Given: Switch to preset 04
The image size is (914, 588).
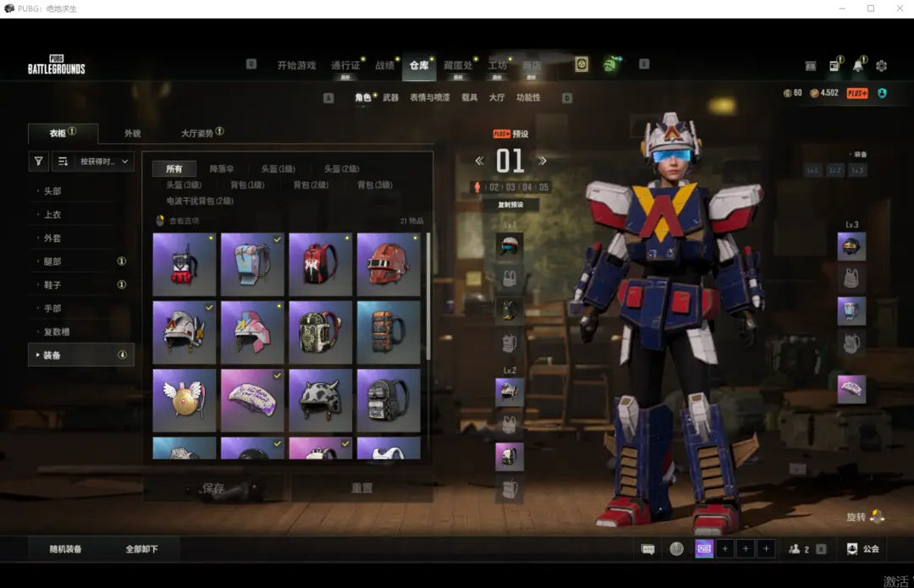Looking at the screenshot, I should click(527, 187).
